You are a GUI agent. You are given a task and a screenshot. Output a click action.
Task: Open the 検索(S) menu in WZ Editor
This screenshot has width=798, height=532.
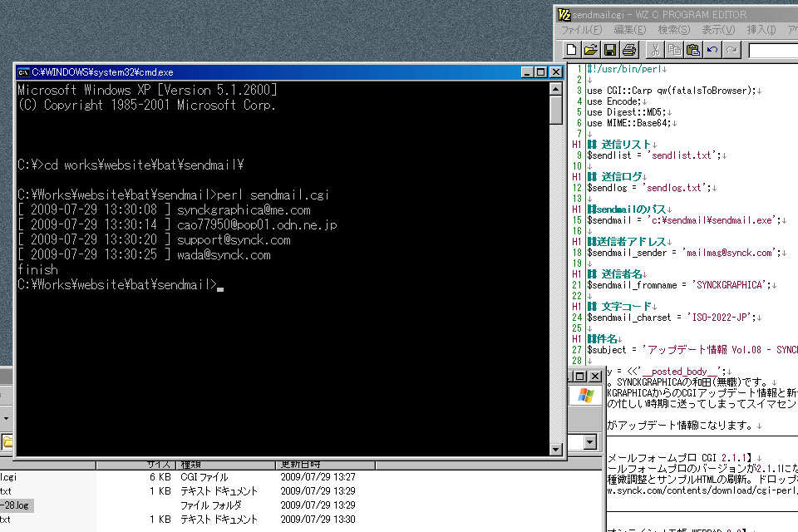tap(674, 30)
